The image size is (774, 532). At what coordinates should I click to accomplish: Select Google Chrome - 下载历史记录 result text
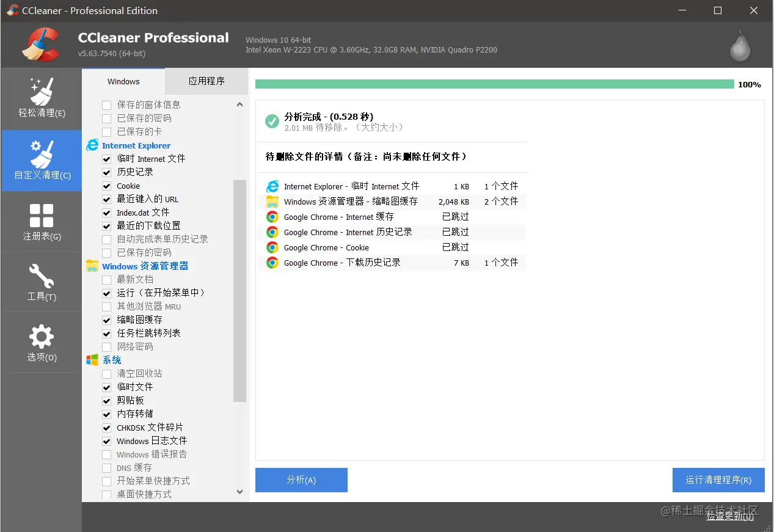click(x=342, y=263)
